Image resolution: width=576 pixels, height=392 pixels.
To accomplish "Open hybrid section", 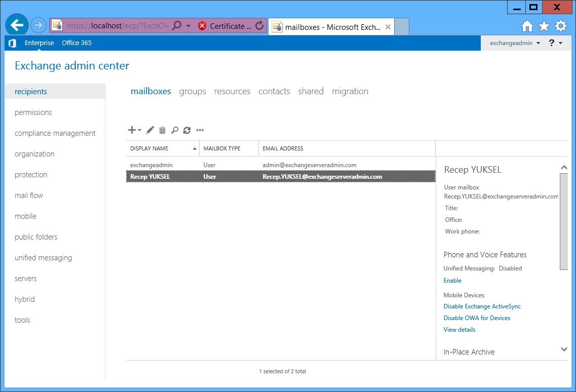I will (25, 299).
